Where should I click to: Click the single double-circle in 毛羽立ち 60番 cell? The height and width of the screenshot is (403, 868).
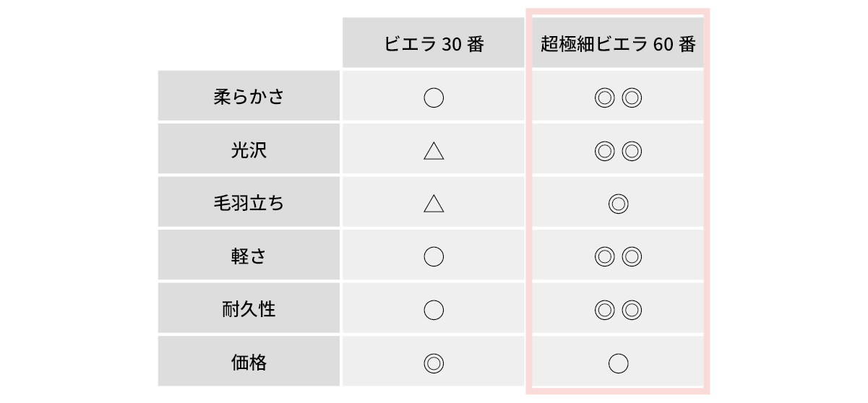(618, 204)
